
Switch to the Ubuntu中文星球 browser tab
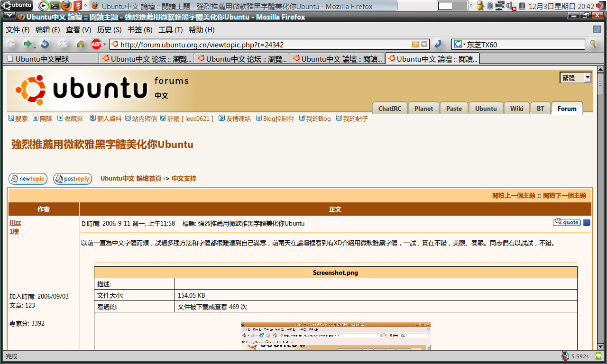coord(51,59)
